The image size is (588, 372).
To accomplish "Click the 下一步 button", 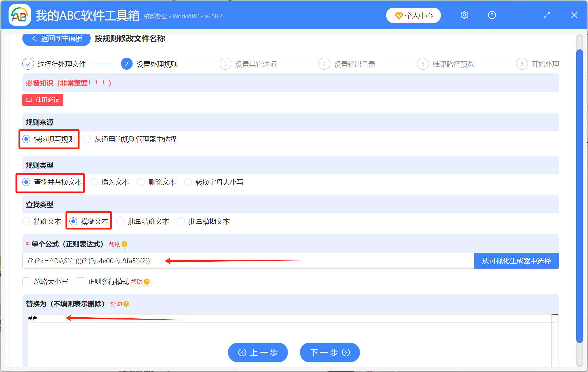I will tap(329, 352).
